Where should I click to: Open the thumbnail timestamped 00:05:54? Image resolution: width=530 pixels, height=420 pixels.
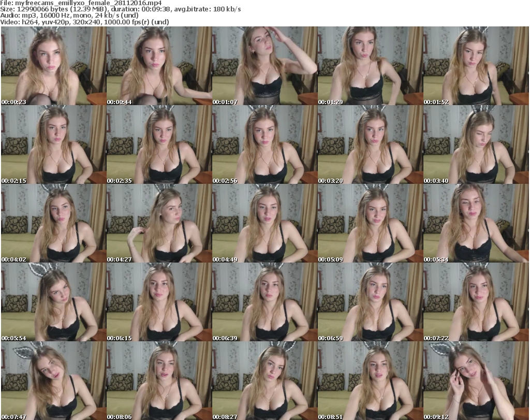point(54,302)
